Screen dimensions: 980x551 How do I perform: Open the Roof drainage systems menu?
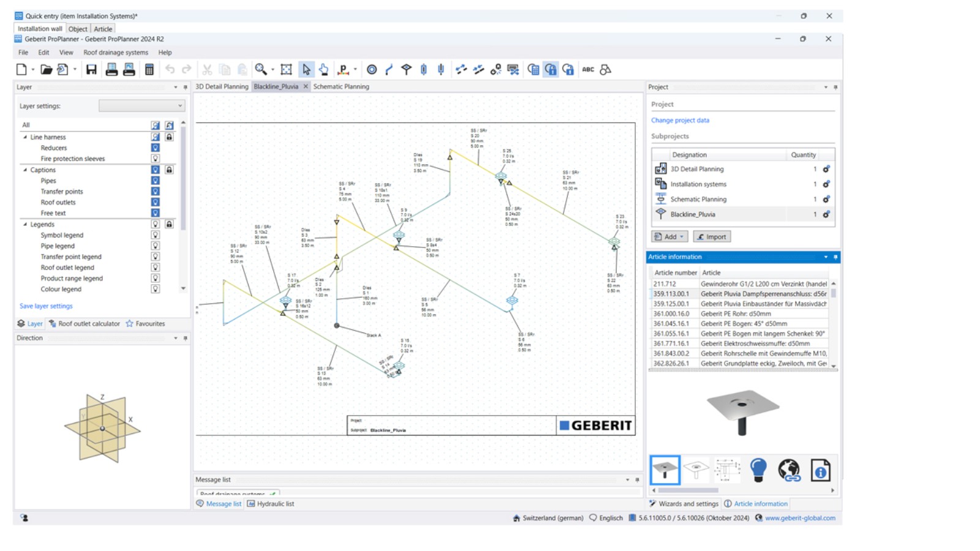[x=118, y=52]
